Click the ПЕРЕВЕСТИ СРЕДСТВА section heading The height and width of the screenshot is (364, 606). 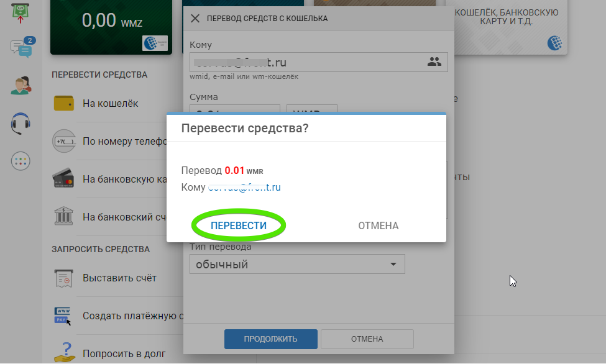tap(99, 75)
